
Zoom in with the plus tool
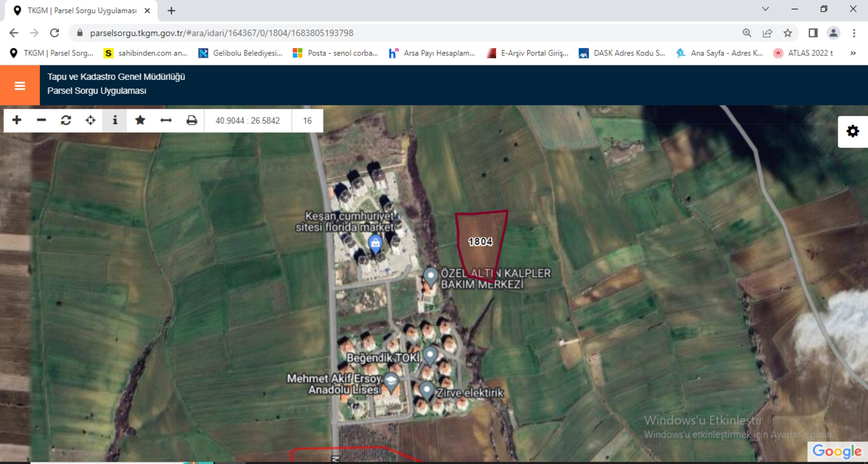pyautogui.click(x=17, y=120)
